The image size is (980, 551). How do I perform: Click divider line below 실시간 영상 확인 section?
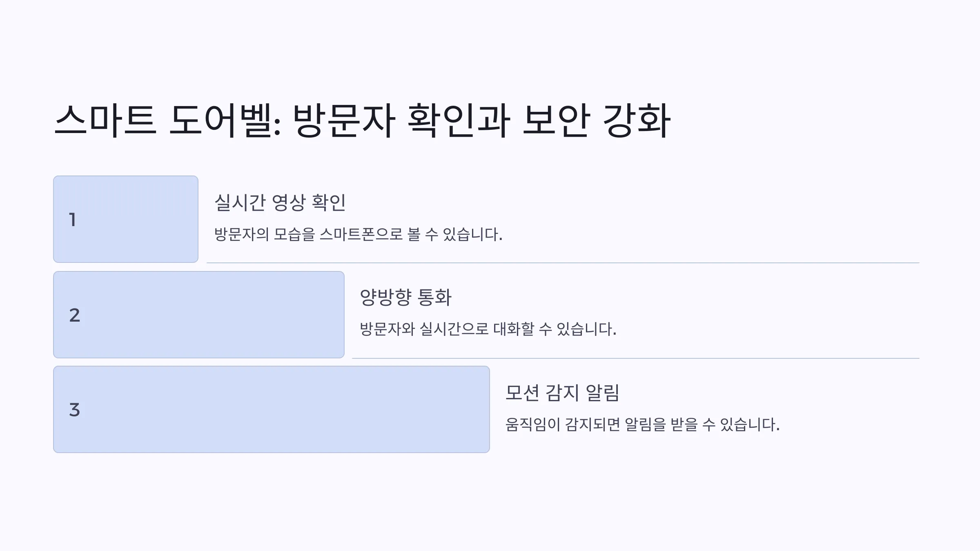tap(563, 263)
